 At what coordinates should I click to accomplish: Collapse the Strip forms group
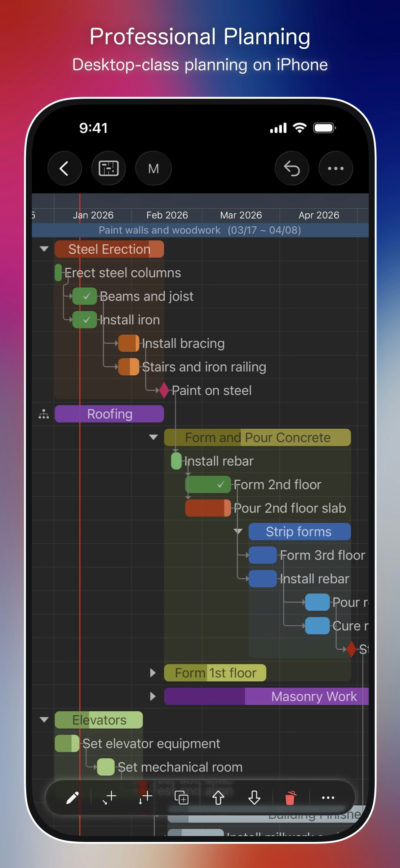(x=238, y=531)
